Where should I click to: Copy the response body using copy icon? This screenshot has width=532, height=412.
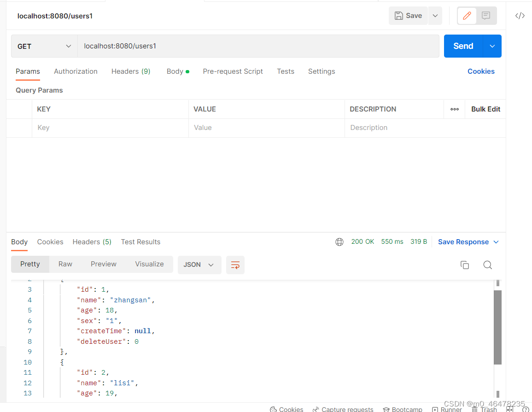click(x=465, y=265)
